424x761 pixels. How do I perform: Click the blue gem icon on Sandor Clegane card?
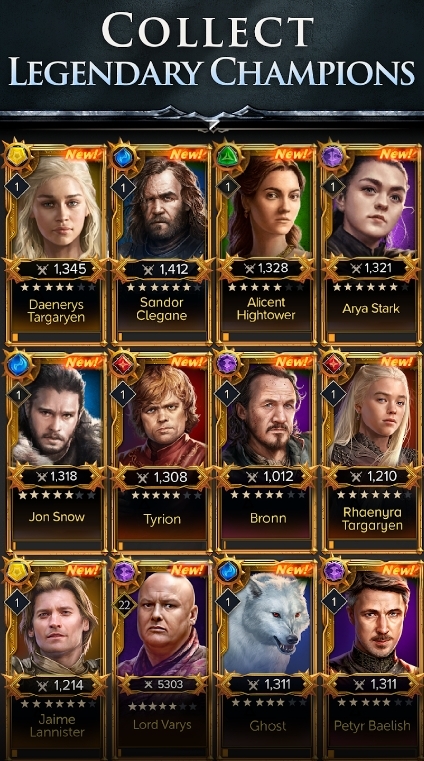pyautogui.click(x=123, y=158)
